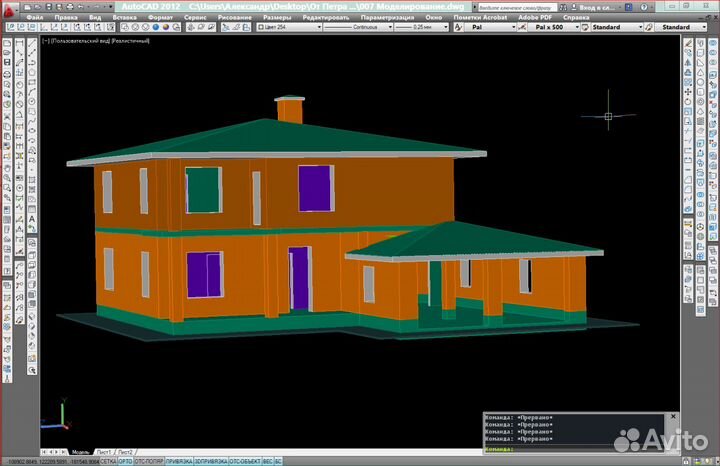Select the Rotate modify tool
The height and width of the screenshot is (466, 720).
click(x=688, y=102)
